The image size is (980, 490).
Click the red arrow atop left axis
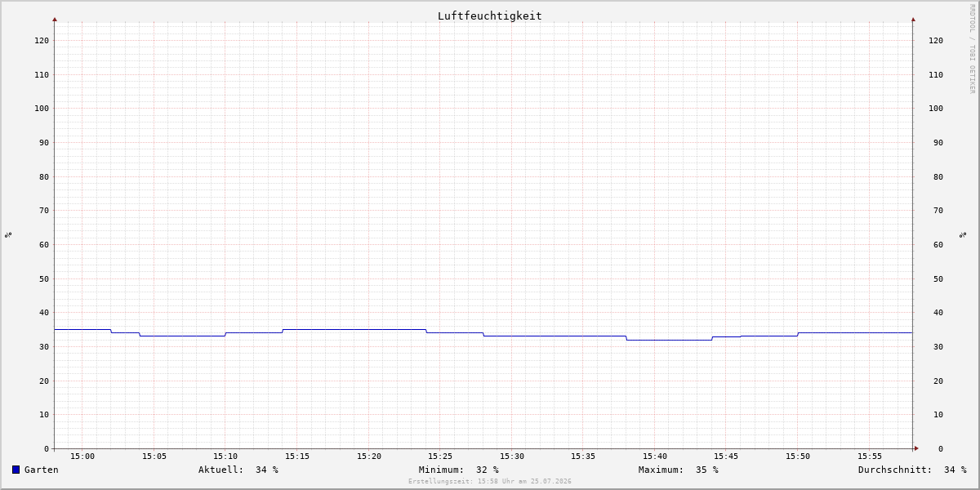pyautogui.click(x=55, y=19)
